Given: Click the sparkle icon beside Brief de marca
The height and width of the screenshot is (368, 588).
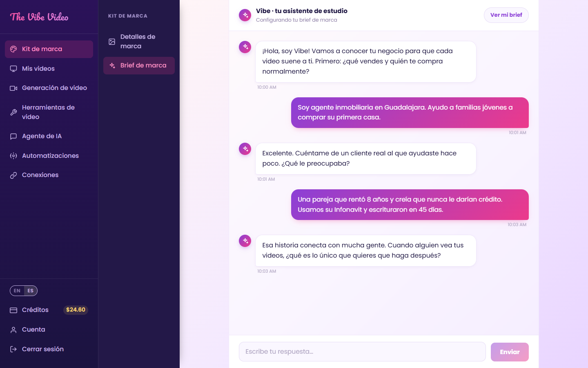Looking at the screenshot, I should [112, 65].
